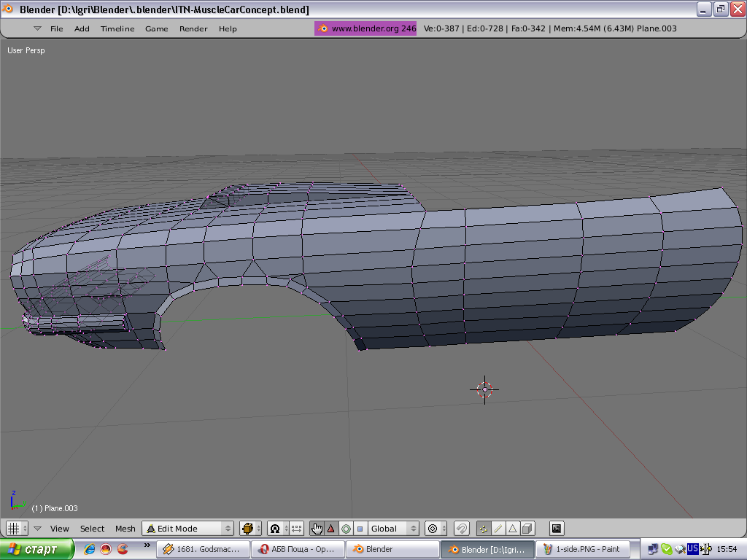Click the Select menu button

pos(93,529)
